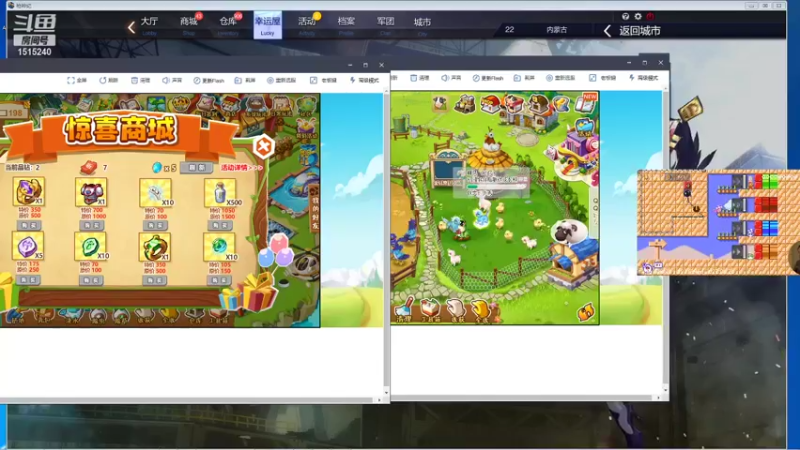The image size is (800, 450).
Task: Select gold helmet X1 item thumbnail
Action: tap(29, 191)
